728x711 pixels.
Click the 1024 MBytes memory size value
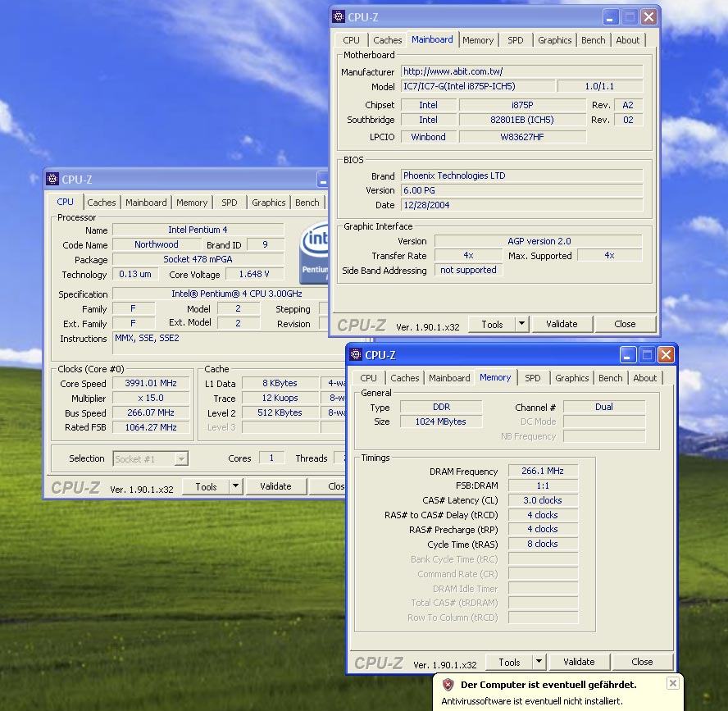441,422
